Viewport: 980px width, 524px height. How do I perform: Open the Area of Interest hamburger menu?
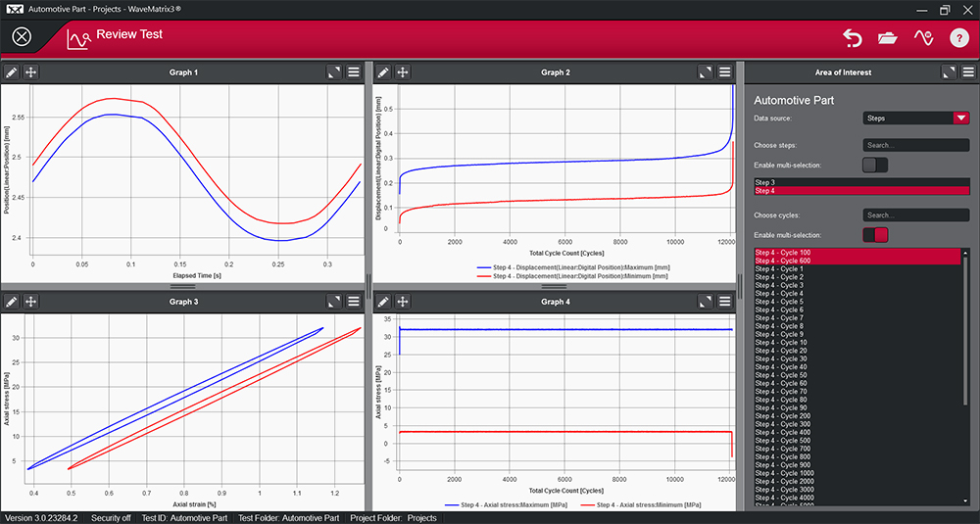(x=969, y=72)
